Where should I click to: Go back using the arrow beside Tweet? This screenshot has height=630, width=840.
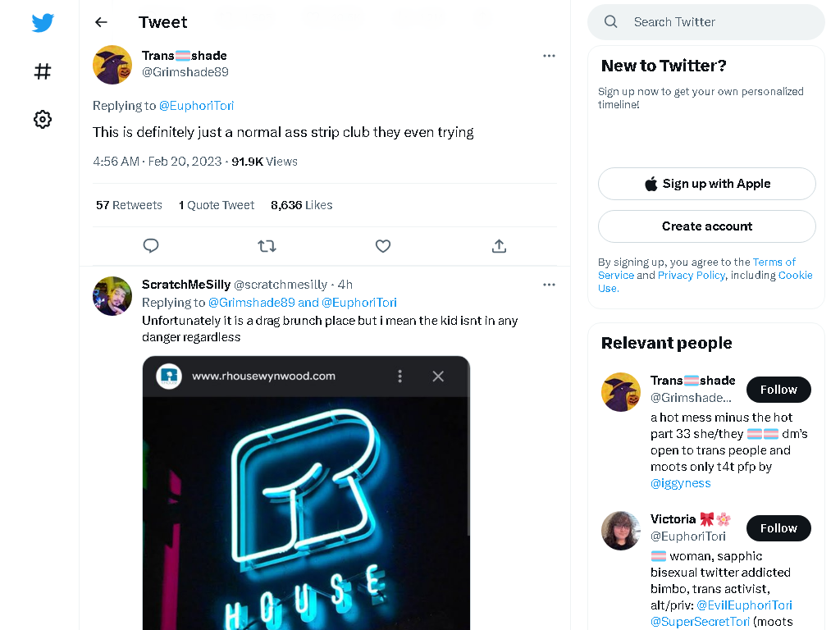(101, 22)
